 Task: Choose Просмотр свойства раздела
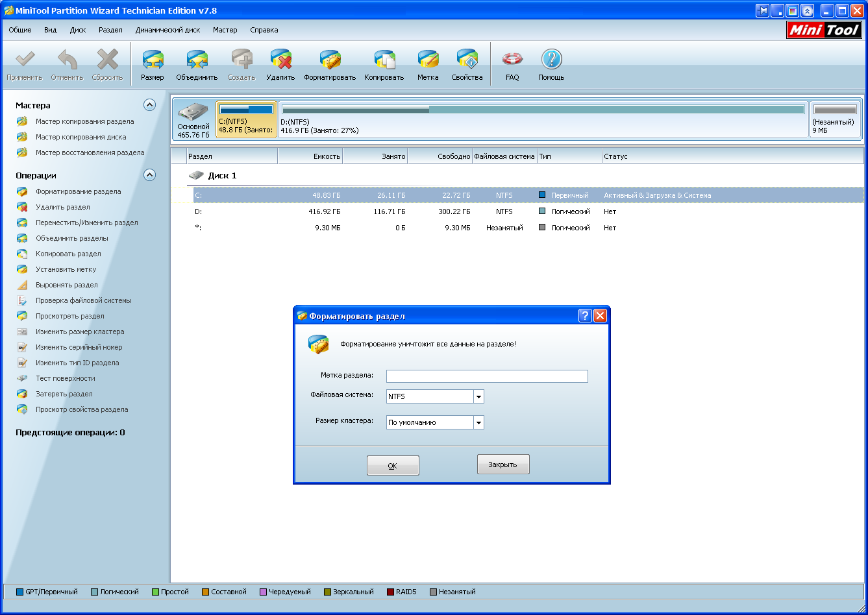(x=82, y=409)
